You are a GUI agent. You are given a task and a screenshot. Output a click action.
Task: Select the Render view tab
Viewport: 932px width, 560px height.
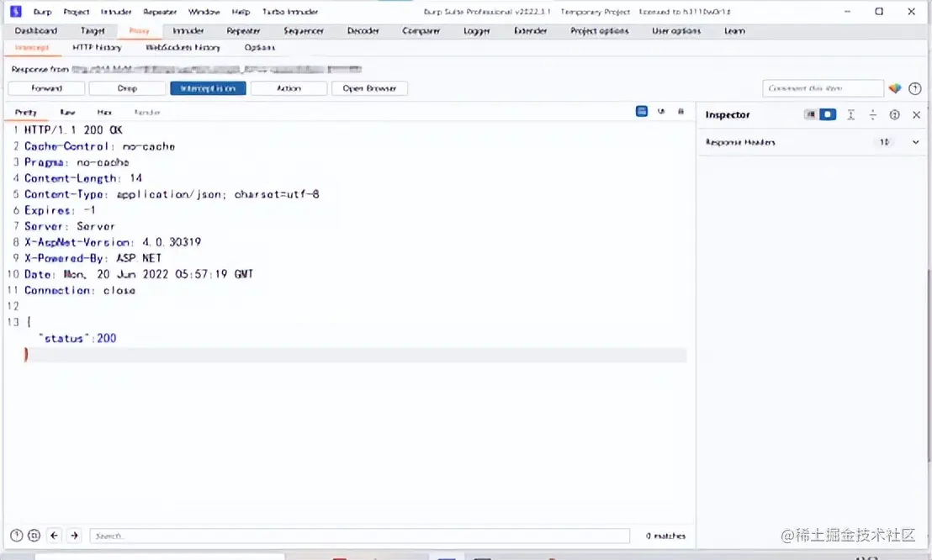[147, 112]
